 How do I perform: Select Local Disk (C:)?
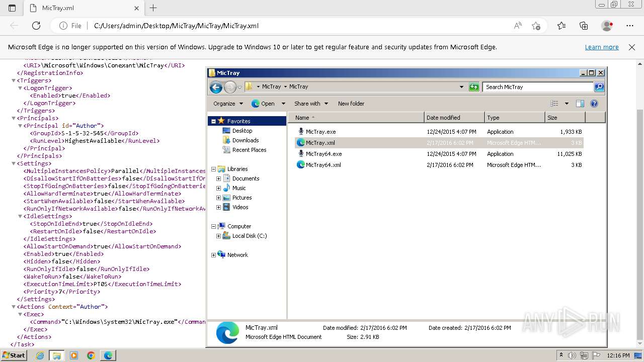249,236
